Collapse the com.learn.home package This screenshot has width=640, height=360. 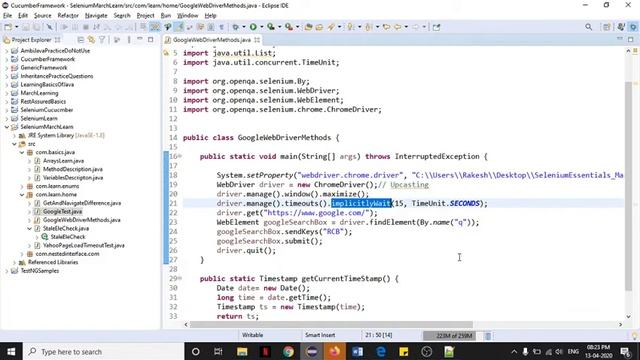coord(22,195)
